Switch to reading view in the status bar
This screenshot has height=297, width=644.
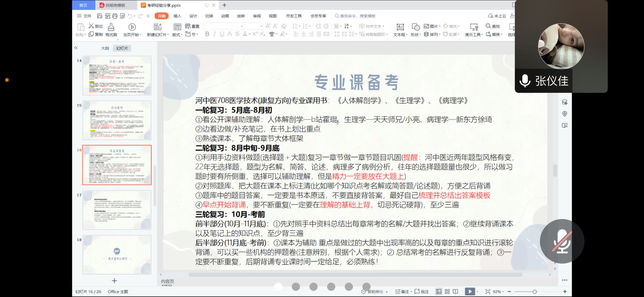click(455, 291)
